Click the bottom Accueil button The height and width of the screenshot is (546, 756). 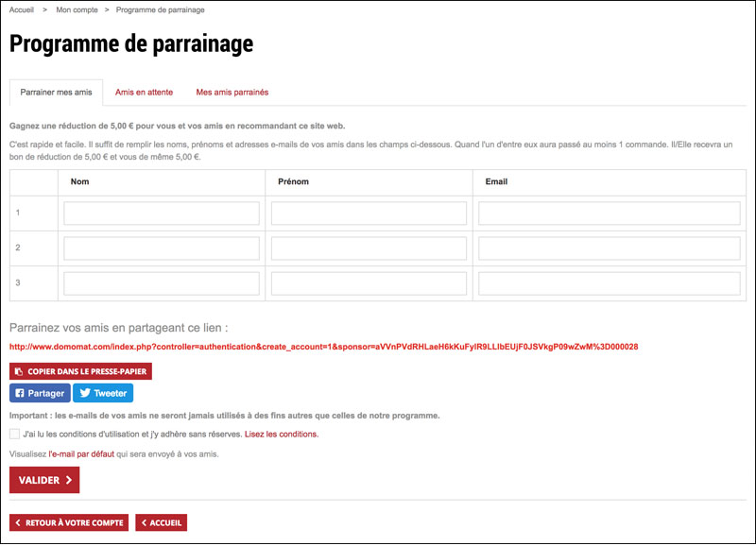161,522
